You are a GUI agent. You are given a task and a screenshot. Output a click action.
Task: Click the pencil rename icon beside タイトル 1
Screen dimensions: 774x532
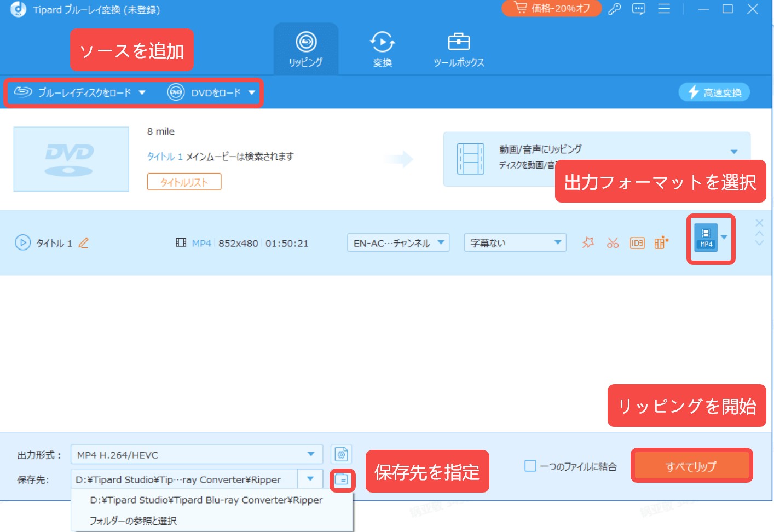(84, 243)
